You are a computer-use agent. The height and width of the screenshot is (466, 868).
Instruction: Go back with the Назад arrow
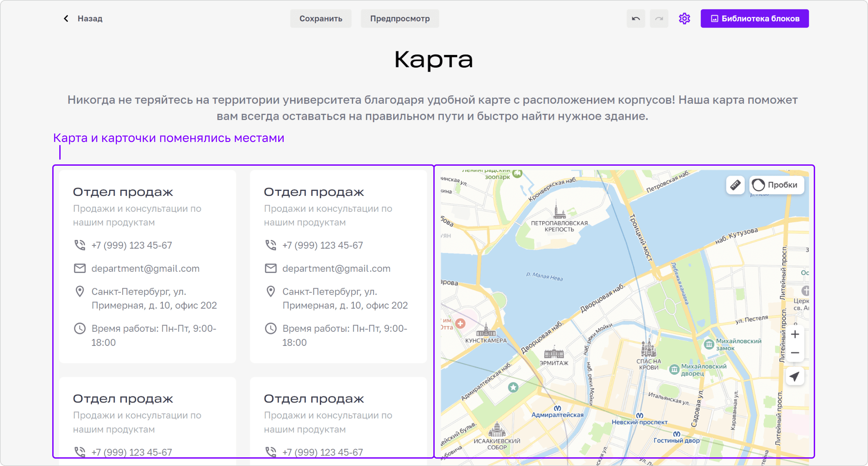pos(66,18)
